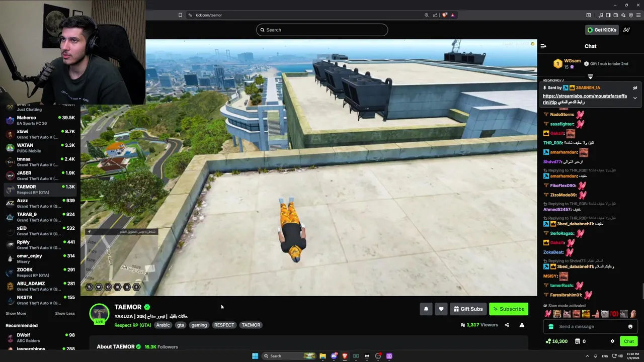Click the Send a message field

(x=590, y=327)
